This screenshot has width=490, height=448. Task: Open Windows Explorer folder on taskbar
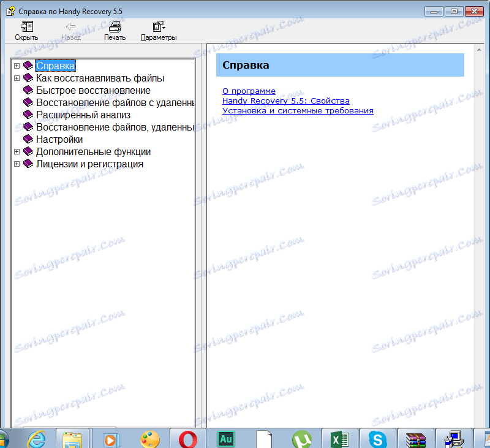(72, 439)
